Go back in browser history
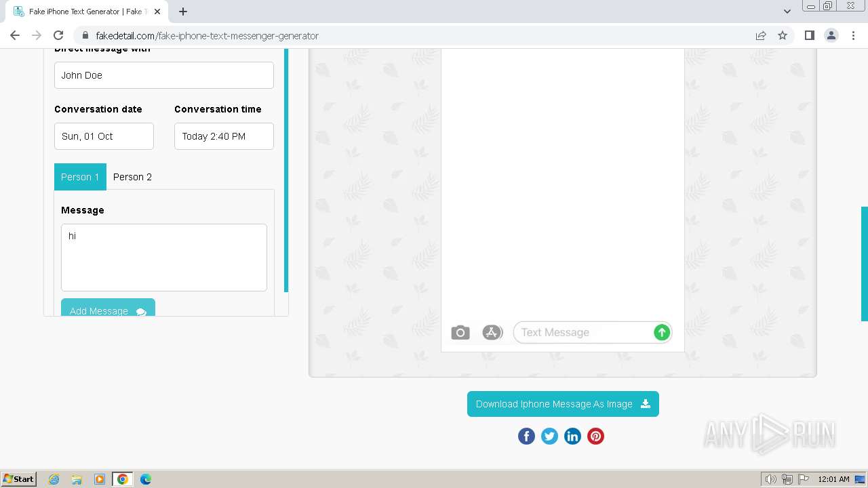The width and height of the screenshot is (868, 488). click(15, 35)
